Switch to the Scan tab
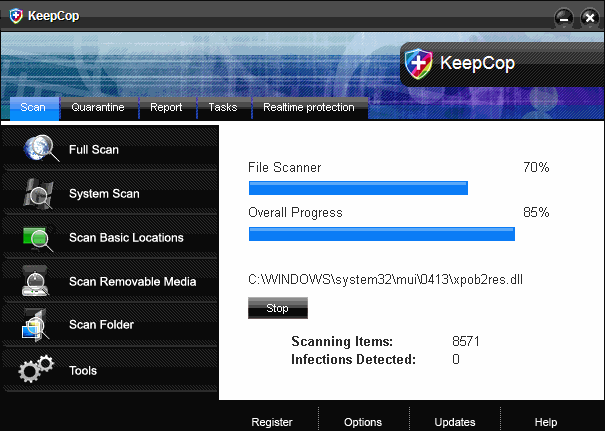 34,108
